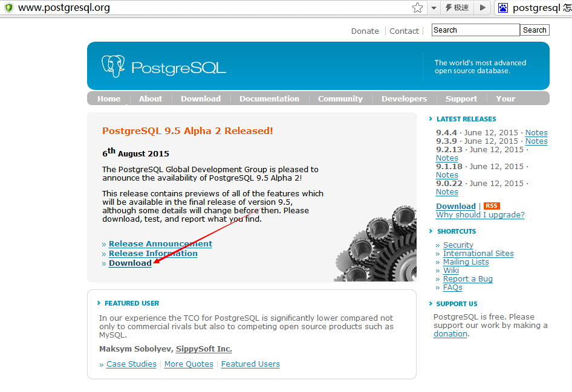Open the Release Announcement link

coord(160,244)
